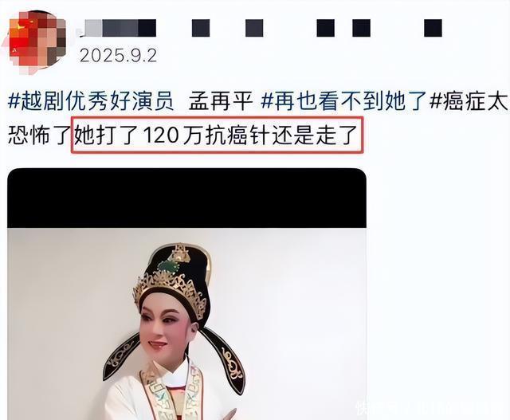Open the hashtag starting with #癌症太
510x420 pixels.
coord(469,101)
